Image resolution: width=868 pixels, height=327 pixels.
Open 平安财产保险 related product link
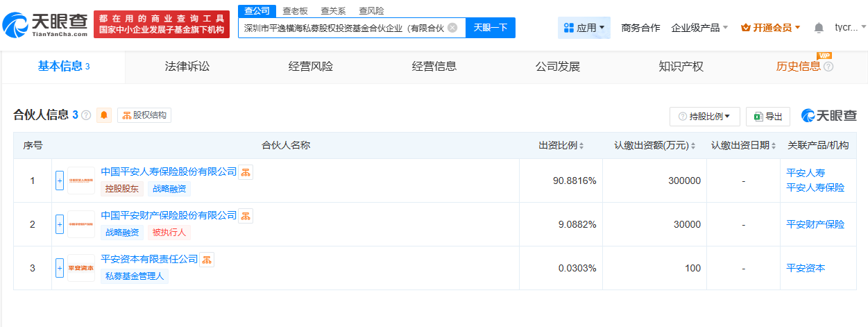(x=815, y=224)
